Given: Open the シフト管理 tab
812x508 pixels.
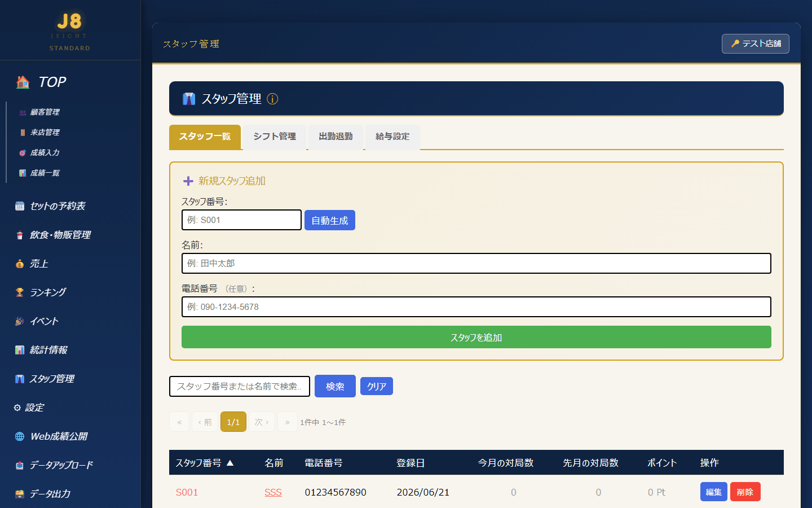Looking at the screenshot, I should pyautogui.click(x=275, y=137).
